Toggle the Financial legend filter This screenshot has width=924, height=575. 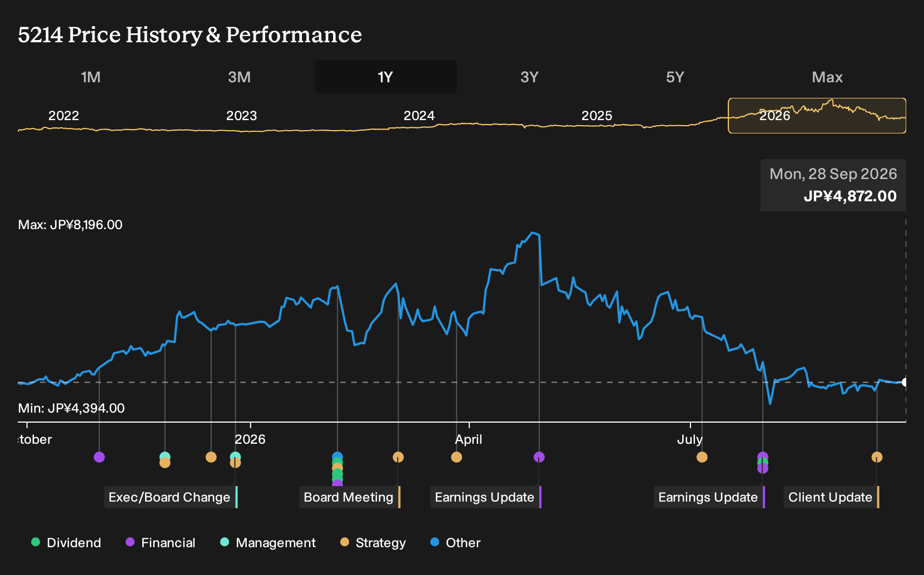(x=160, y=543)
